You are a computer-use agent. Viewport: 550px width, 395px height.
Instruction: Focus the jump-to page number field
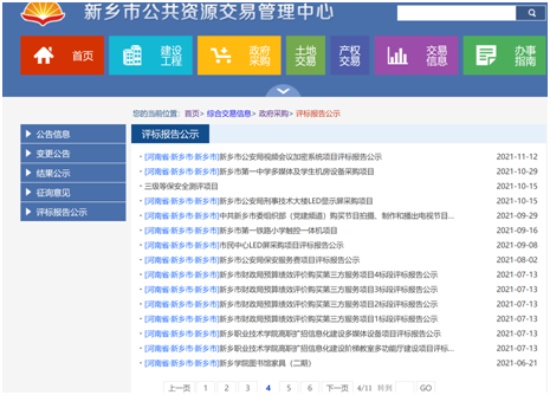click(x=404, y=388)
